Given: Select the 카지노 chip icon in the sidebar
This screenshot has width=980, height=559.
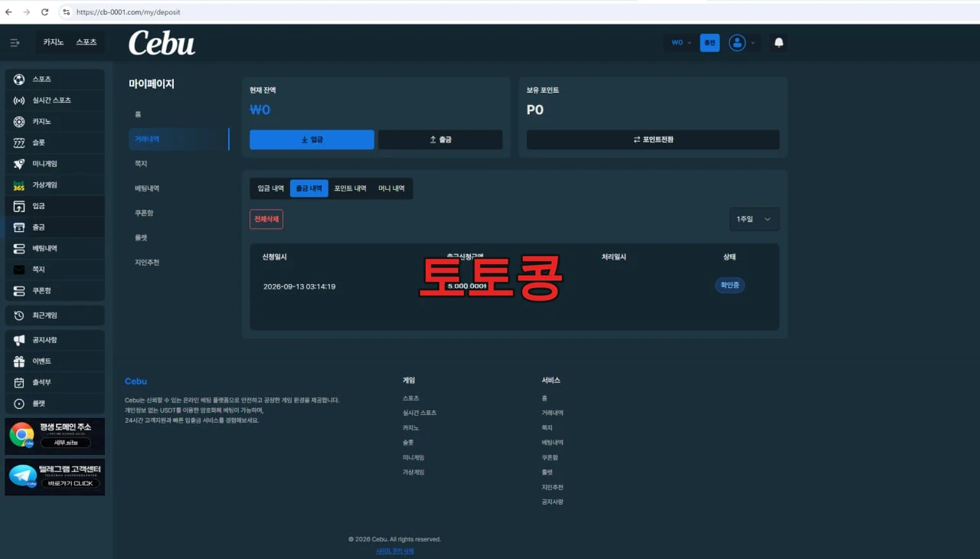Looking at the screenshot, I should [19, 122].
